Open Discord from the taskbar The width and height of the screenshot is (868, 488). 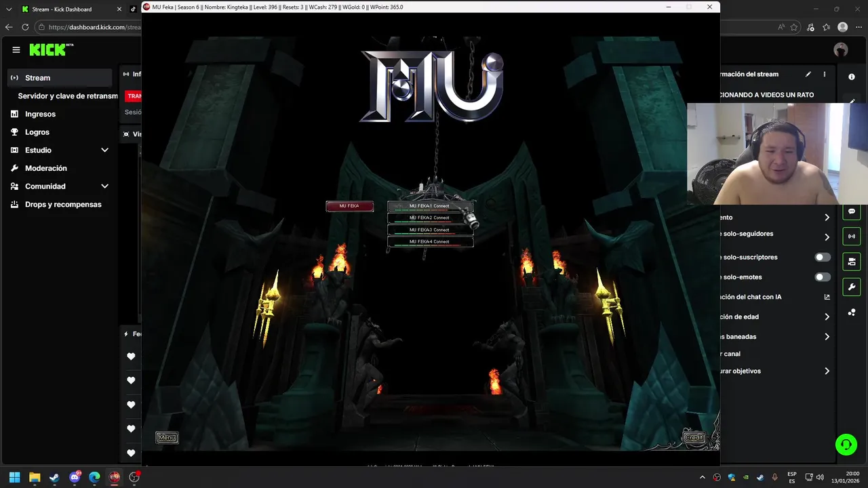click(75, 477)
